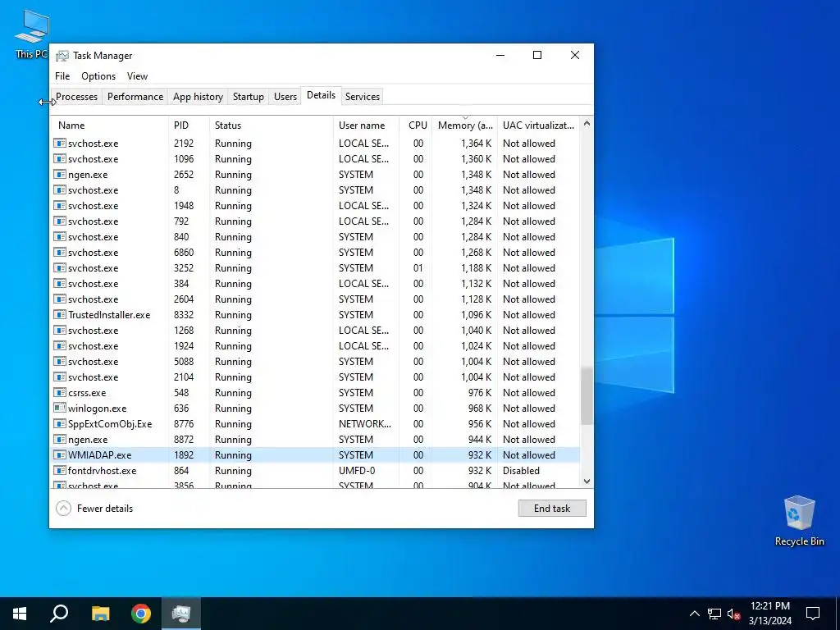Click CPU value 01
Image resolution: width=840 pixels, height=630 pixels.
[418, 268]
